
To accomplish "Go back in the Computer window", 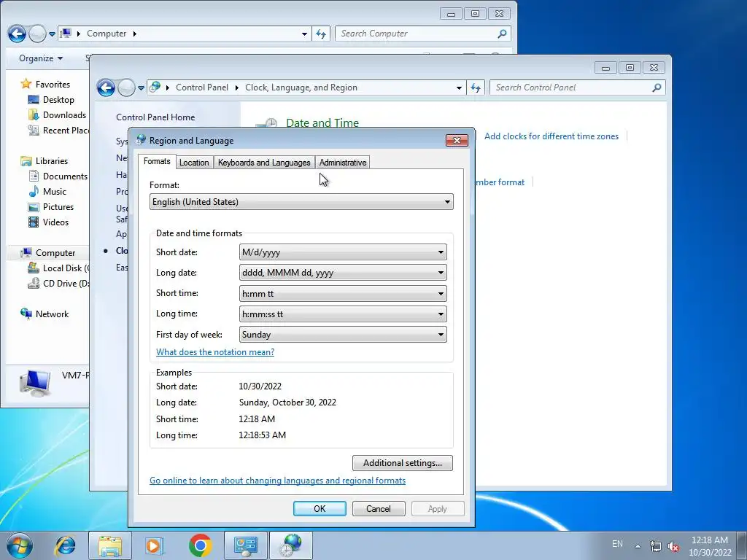I will coord(17,34).
